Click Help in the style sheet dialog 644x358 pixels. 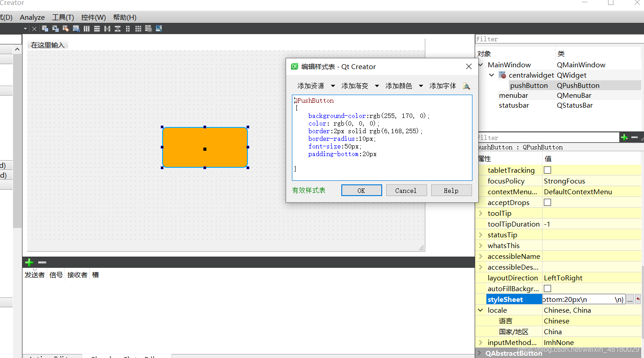pos(451,190)
